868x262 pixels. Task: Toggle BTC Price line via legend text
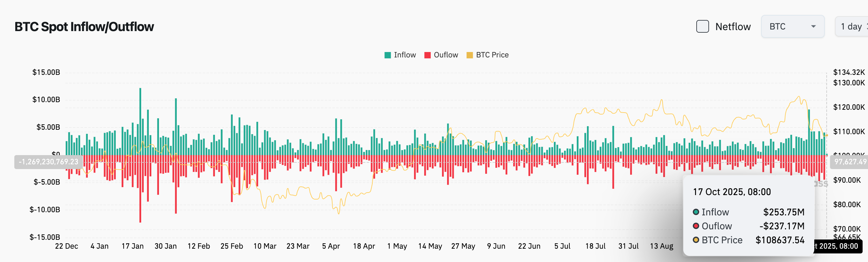492,55
